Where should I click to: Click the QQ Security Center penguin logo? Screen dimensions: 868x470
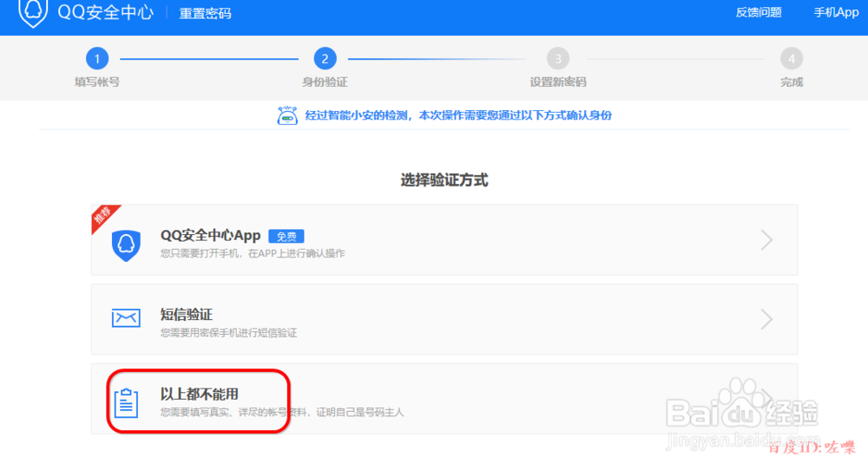coord(33,13)
